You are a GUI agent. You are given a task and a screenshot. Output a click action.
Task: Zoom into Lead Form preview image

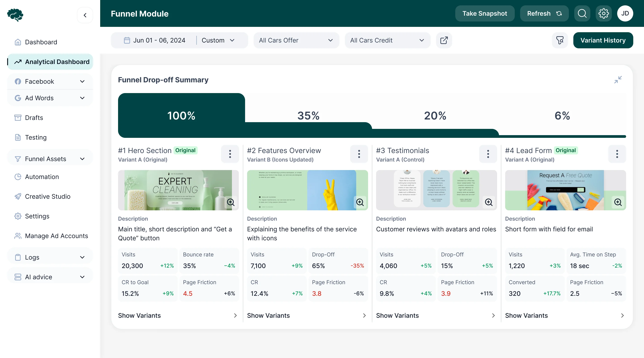(618, 202)
